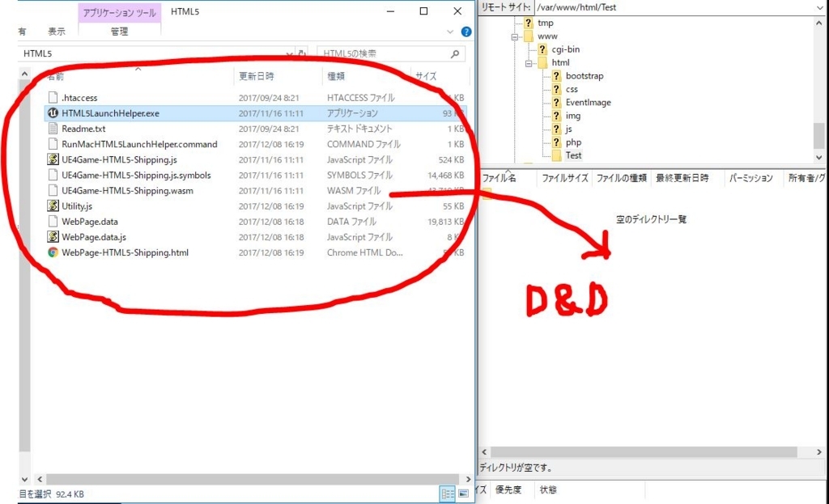Collapse the www folder in remote tree

coord(514,37)
